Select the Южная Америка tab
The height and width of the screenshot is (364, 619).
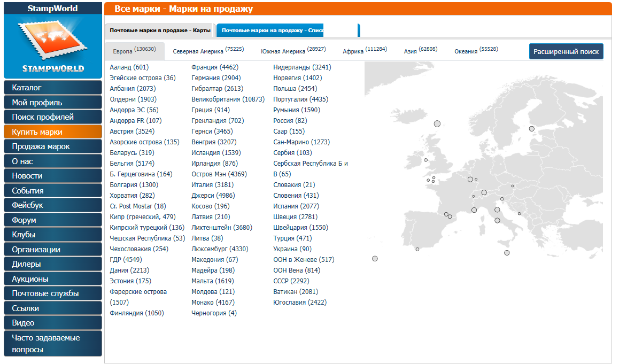pyautogui.click(x=293, y=51)
